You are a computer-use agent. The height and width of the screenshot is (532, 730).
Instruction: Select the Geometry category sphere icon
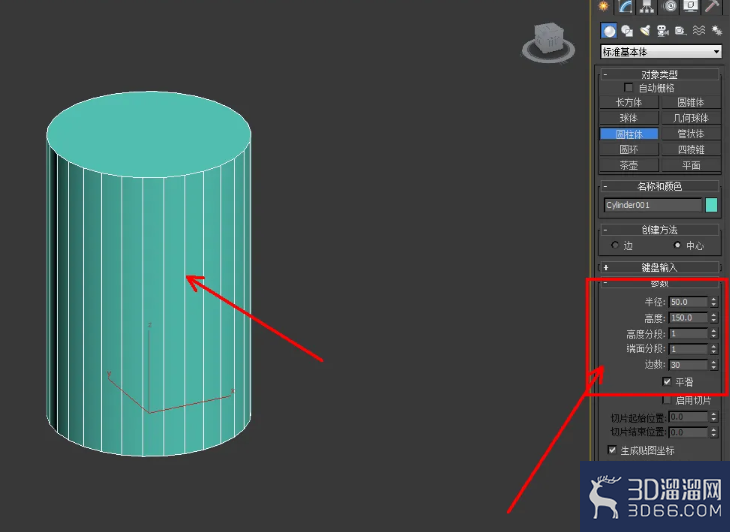tap(609, 31)
